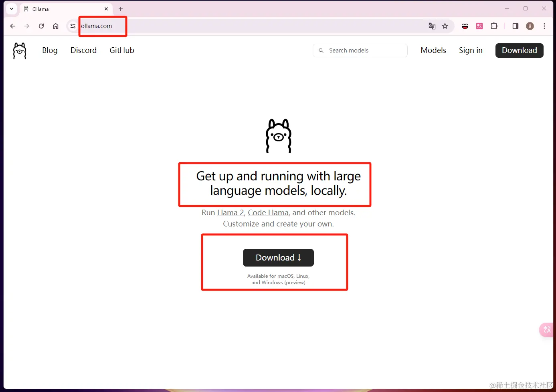The height and width of the screenshot is (392, 556).
Task: Open the Discord link in navigation
Action: [84, 51]
